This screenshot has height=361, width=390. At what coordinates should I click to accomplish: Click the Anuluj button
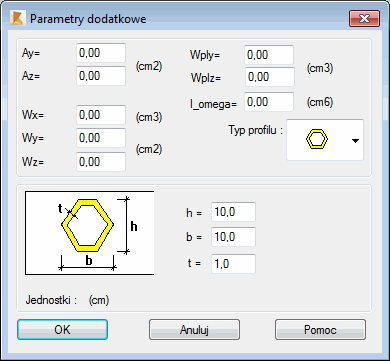pyautogui.click(x=194, y=330)
